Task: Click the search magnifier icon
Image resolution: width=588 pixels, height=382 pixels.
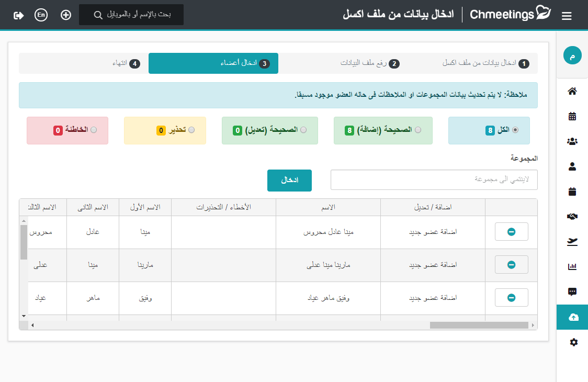Action: pos(98,15)
